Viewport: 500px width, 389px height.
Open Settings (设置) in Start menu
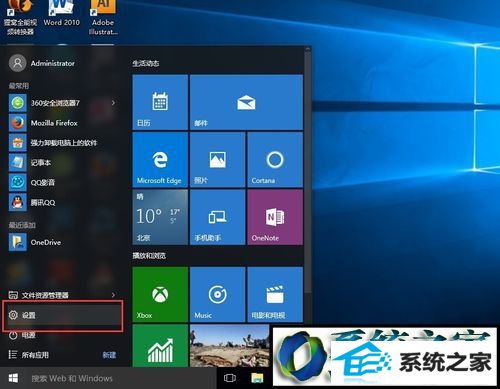pyautogui.click(x=63, y=315)
